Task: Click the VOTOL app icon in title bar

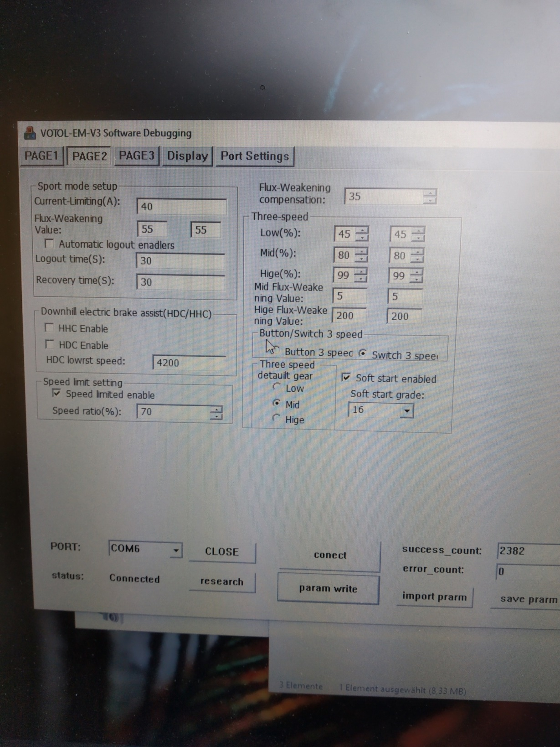Action: click(x=30, y=133)
